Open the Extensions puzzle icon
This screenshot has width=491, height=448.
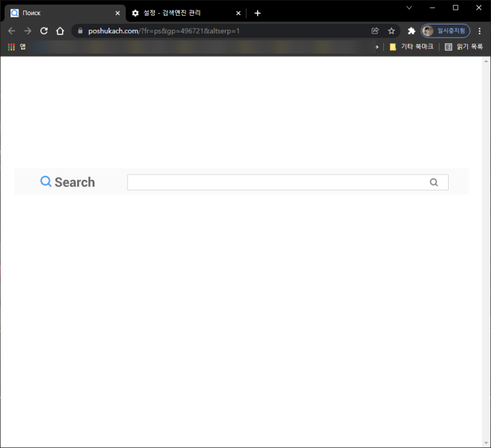coord(411,30)
